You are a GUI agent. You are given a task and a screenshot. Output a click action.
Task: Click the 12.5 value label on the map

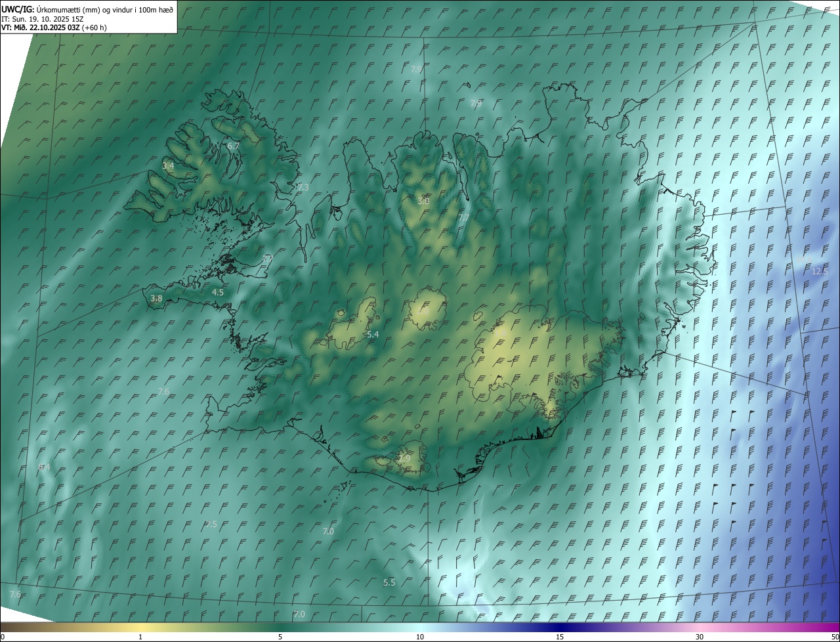[x=820, y=271]
